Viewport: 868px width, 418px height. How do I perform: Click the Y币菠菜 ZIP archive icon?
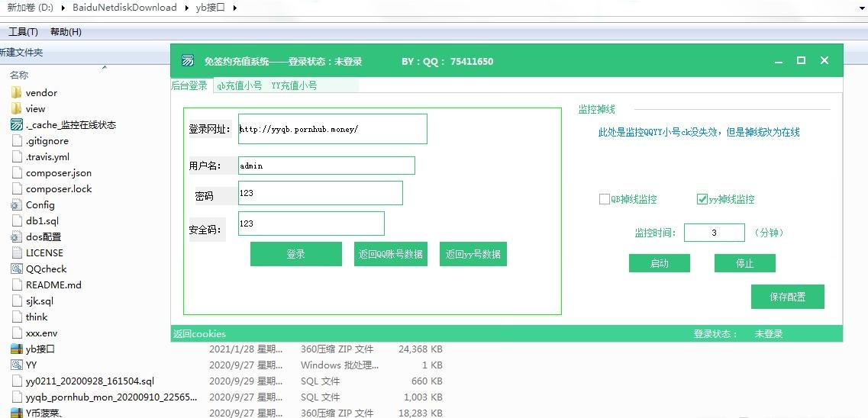[16, 413]
